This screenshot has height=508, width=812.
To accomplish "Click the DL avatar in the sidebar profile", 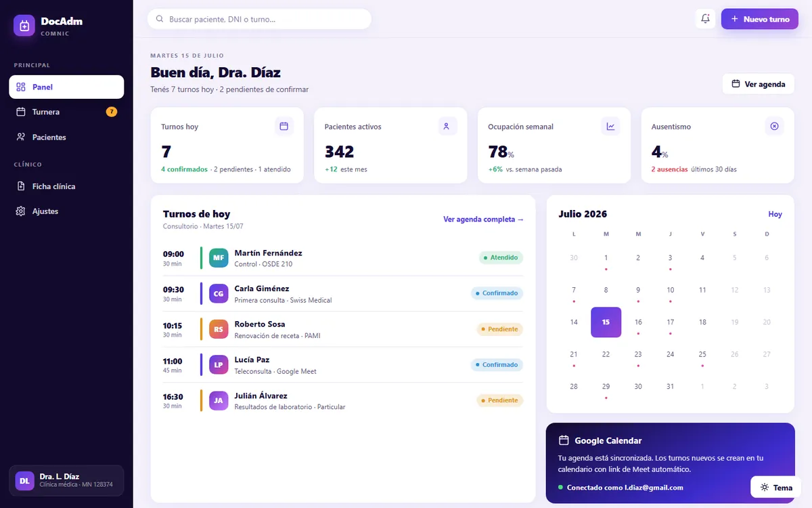I will point(25,481).
